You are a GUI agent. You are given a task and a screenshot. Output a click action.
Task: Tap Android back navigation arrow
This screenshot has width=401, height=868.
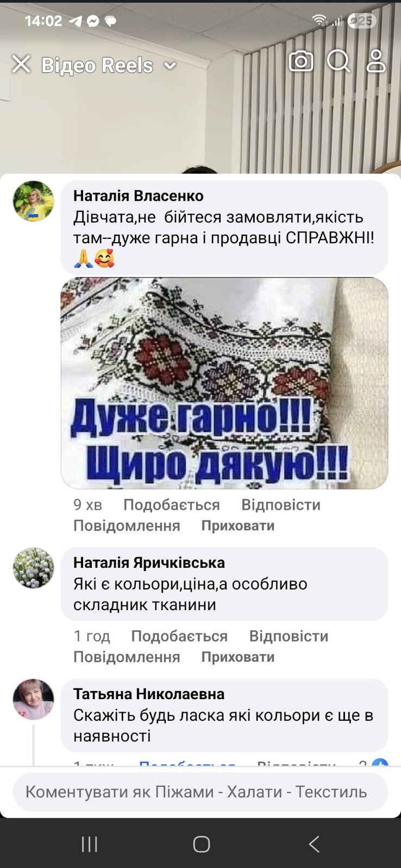[314, 844]
